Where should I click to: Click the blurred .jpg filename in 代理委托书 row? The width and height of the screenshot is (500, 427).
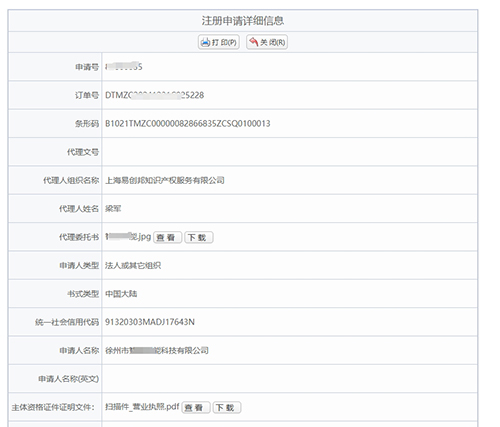click(x=128, y=237)
